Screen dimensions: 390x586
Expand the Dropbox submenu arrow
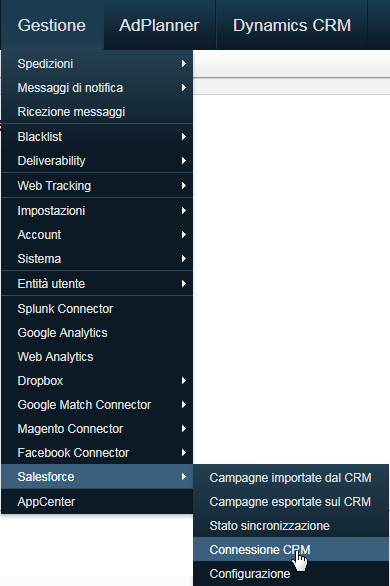pos(183,381)
